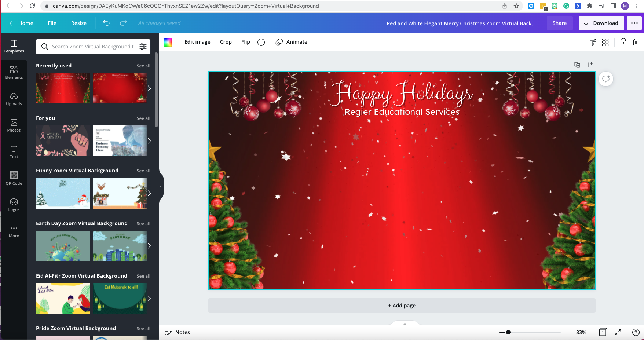Open the QR Code tool
The image size is (644, 340).
[x=14, y=178]
